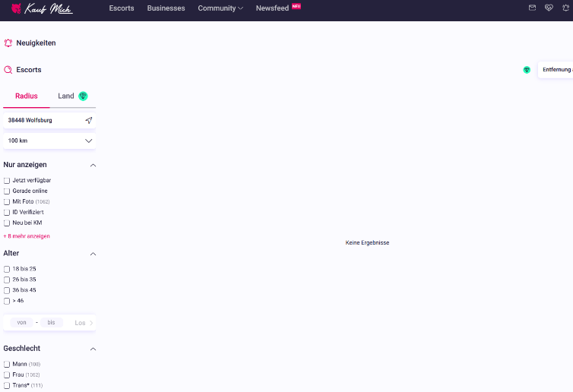
Task: Check the Mit Foto filter
Action: tap(7, 201)
